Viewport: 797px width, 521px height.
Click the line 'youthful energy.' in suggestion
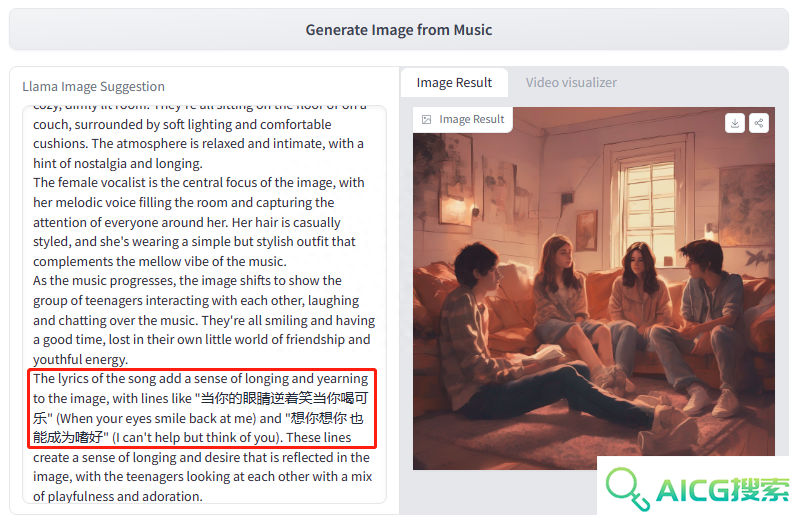point(80,359)
